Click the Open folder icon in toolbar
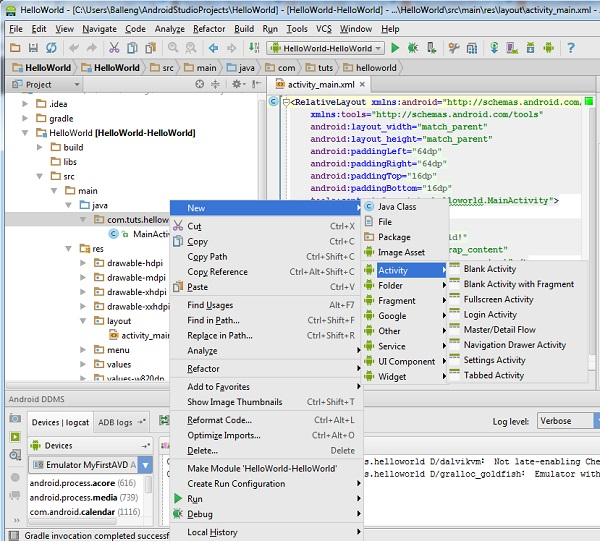 pos(14,47)
